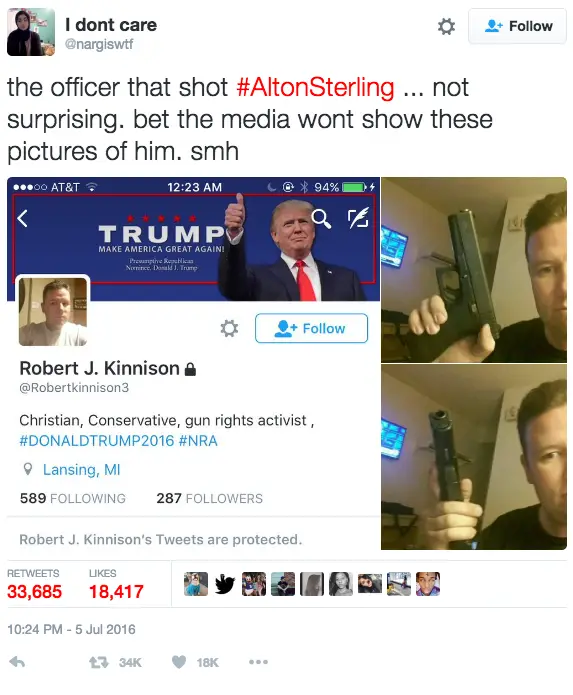Follow the @nargiswtf account
This screenshot has height=695, width=573.
[517, 26]
